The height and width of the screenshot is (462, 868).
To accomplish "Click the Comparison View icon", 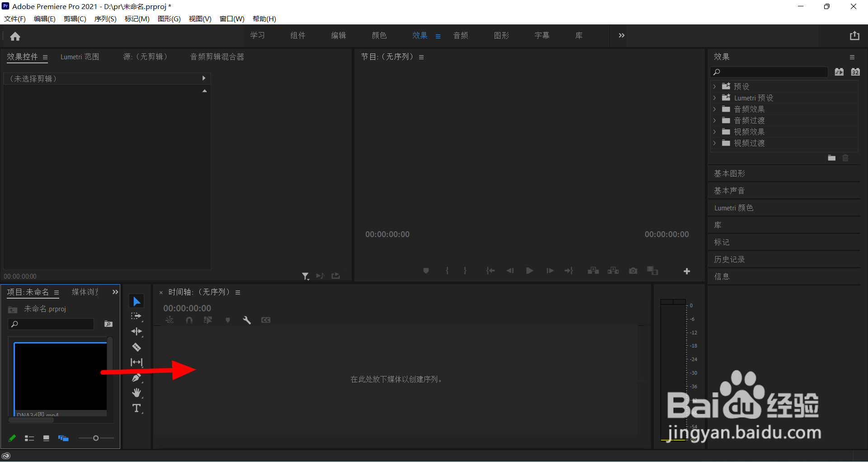I will click(652, 271).
